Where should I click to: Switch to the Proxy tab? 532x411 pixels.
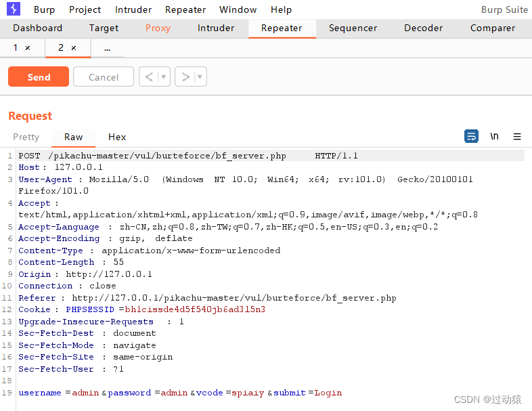[x=158, y=28]
